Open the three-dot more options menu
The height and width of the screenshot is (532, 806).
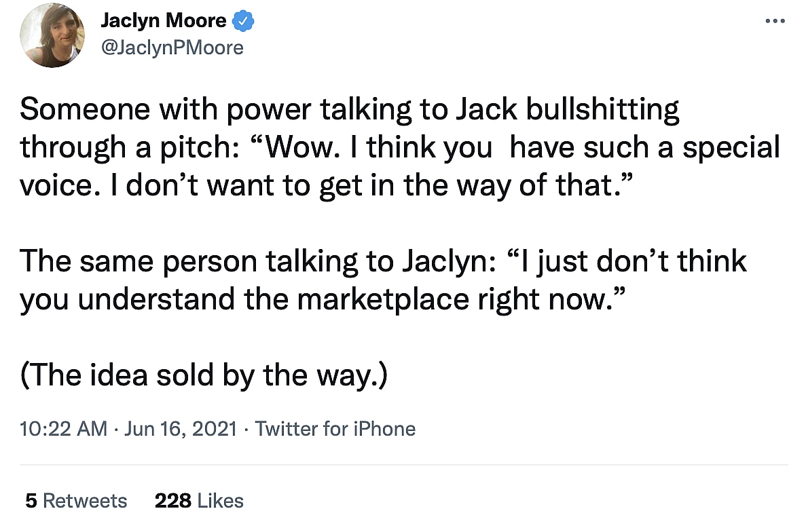[774, 21]
